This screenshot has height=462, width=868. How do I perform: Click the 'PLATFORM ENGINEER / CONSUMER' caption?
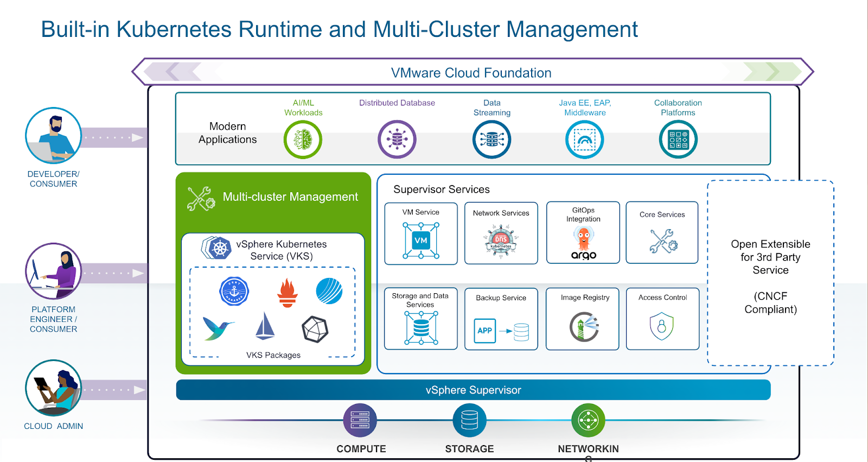point(53,319)
